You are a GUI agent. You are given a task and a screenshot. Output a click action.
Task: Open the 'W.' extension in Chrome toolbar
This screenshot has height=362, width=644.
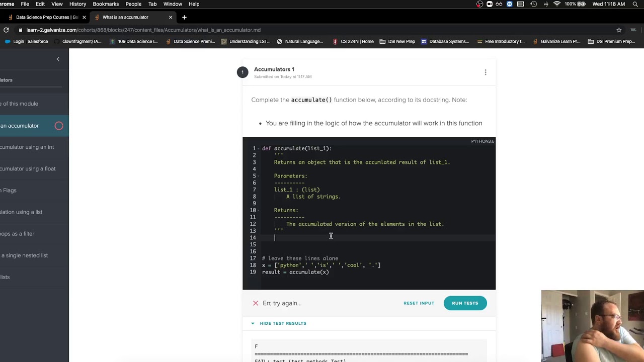633,30
